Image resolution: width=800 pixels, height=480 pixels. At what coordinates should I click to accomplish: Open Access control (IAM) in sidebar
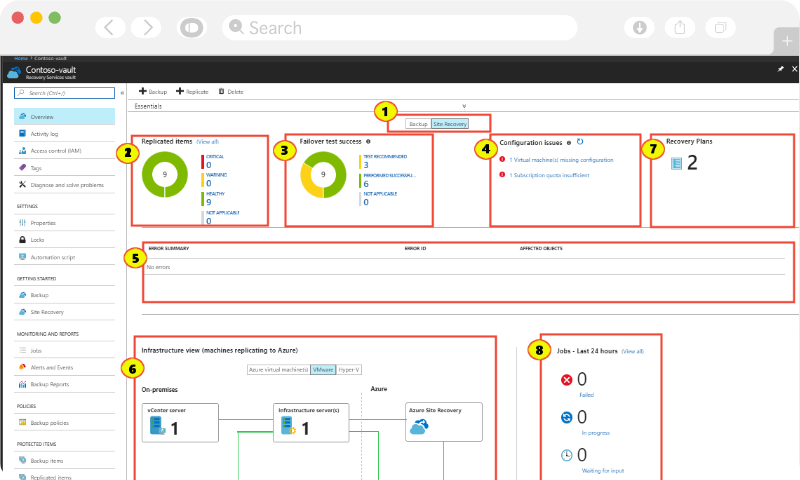pyautogui.click(x=55, y=150)
